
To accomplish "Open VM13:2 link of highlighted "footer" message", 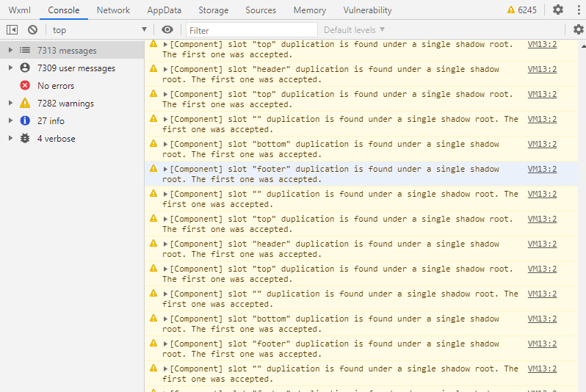I will [542, 169].
